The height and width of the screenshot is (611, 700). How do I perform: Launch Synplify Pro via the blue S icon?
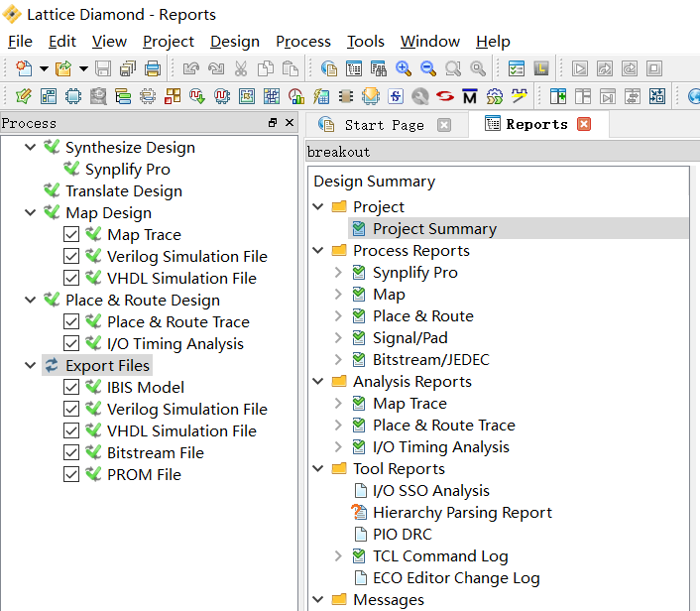(396, 96)
